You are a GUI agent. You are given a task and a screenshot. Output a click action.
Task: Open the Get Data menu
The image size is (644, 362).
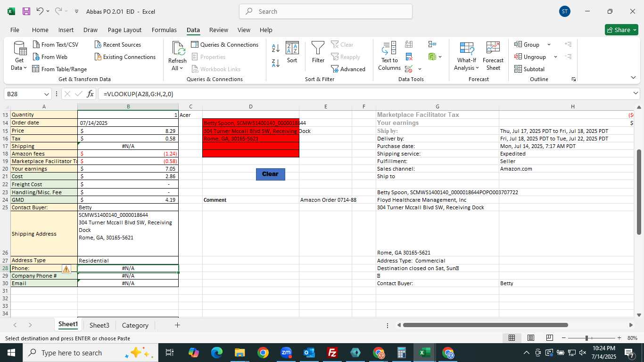(19, 56)
